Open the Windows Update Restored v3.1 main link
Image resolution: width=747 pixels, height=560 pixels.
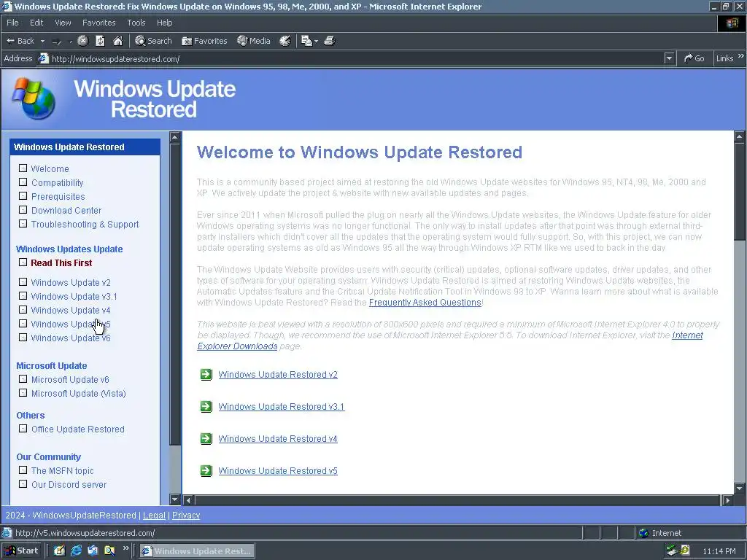point(281,407)
